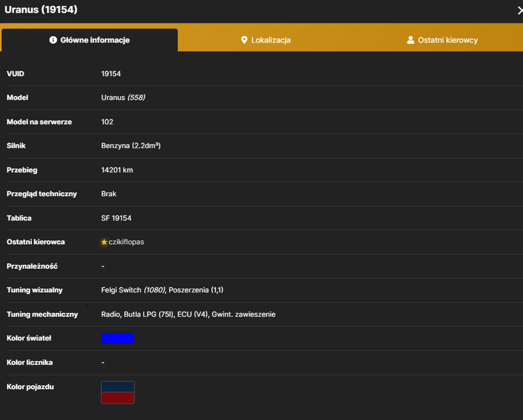This screenshot has width=523, height=420.
Task: Select the Model na serwerze value 102
Action: pos(107,122)
